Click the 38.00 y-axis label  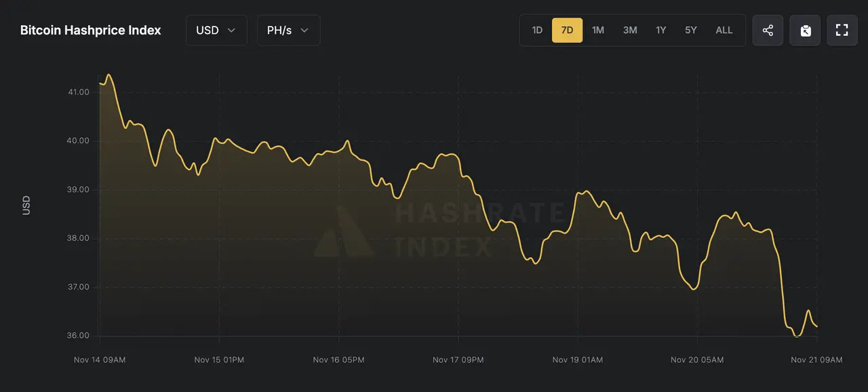click(x=79, y=239)
